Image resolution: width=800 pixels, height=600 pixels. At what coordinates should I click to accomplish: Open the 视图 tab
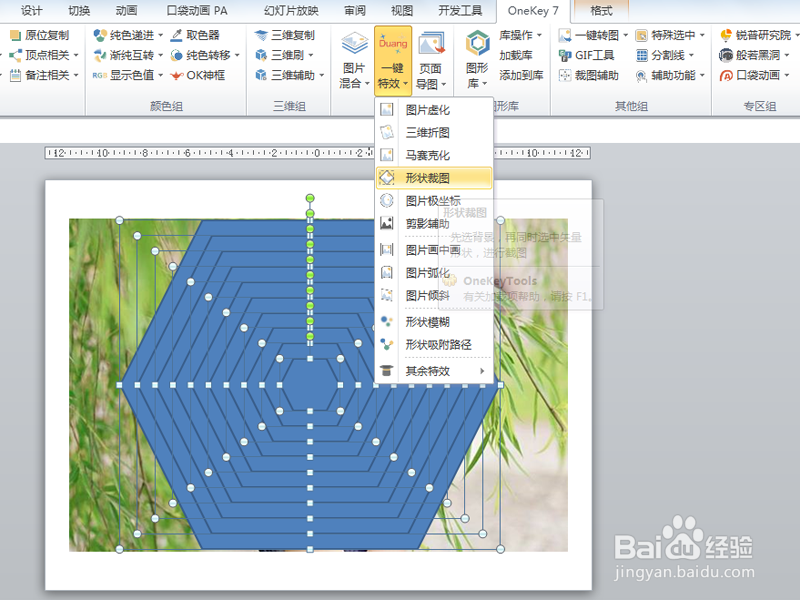(402, 10)
